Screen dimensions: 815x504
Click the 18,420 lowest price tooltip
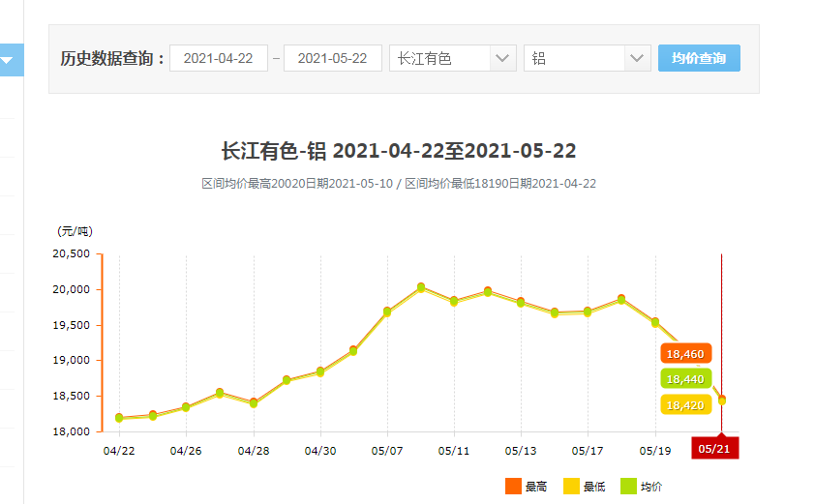(x=685, y=405)
